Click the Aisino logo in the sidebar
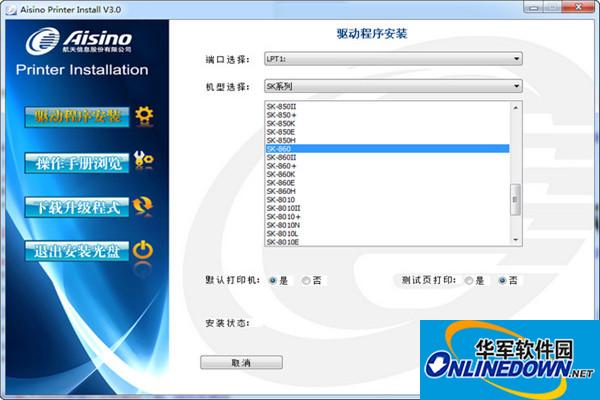 pos(79,41)
